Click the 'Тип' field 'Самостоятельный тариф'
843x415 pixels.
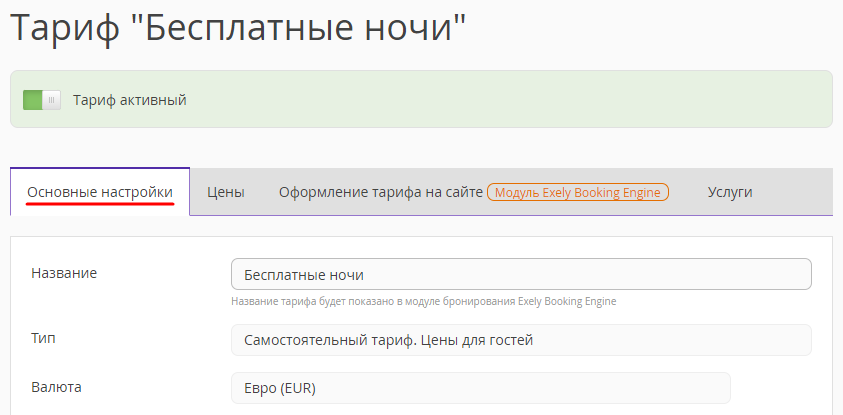(521, 340)
